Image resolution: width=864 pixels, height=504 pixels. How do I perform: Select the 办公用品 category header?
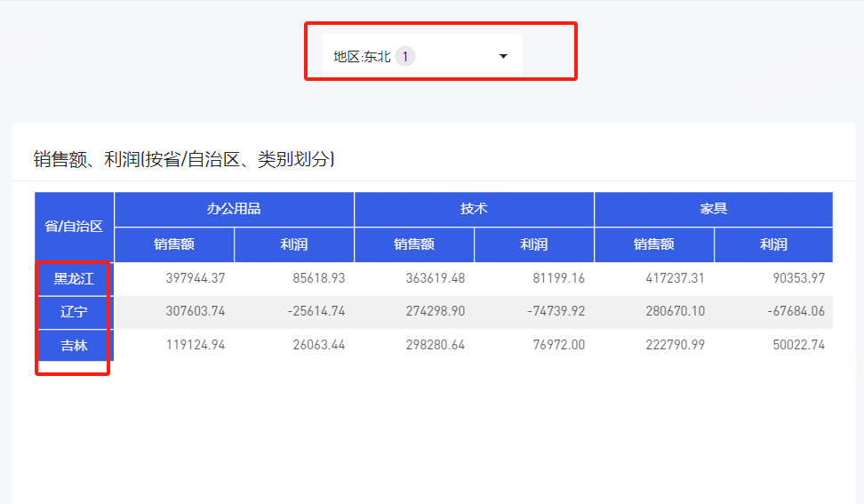[x=234, y=209]
